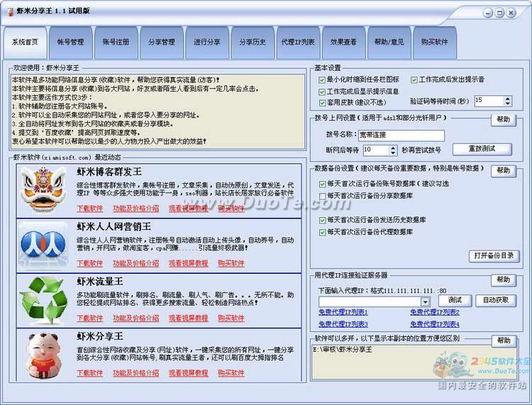Click the 打开备份目录 button
Image resolution: width=532 pixels, height=405 pixels.
(x=494, y=255)
